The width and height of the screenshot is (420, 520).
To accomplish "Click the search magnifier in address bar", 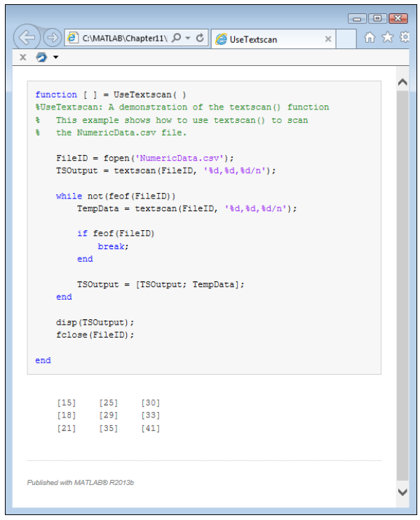I will tap(177, 38).
